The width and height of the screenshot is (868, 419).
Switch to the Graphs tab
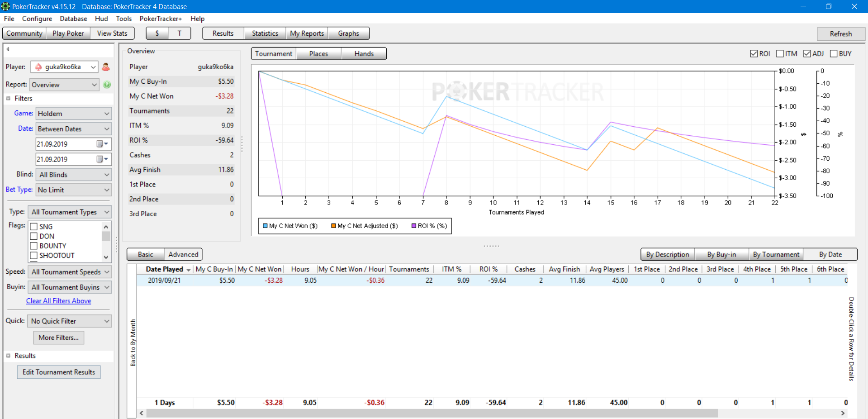(348, 33)
